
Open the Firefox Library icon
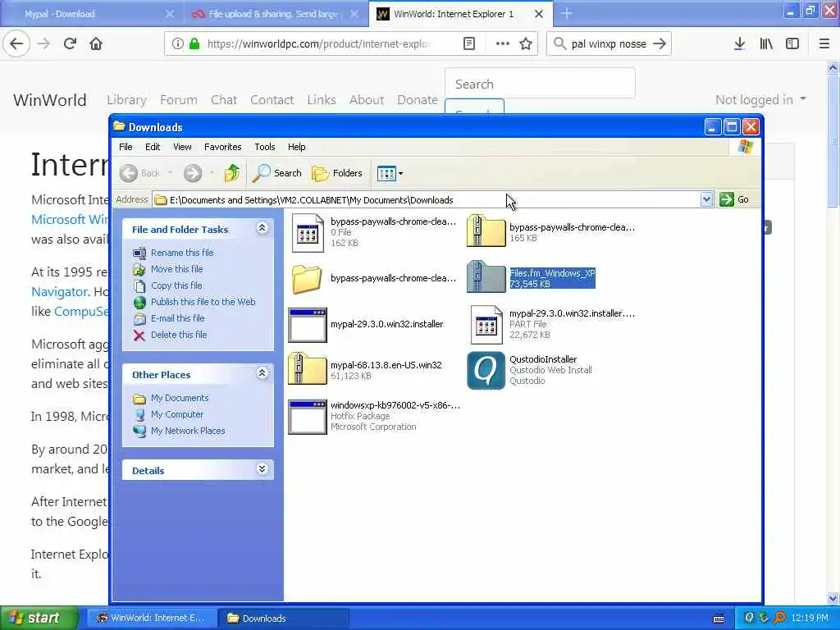(766, 44)
